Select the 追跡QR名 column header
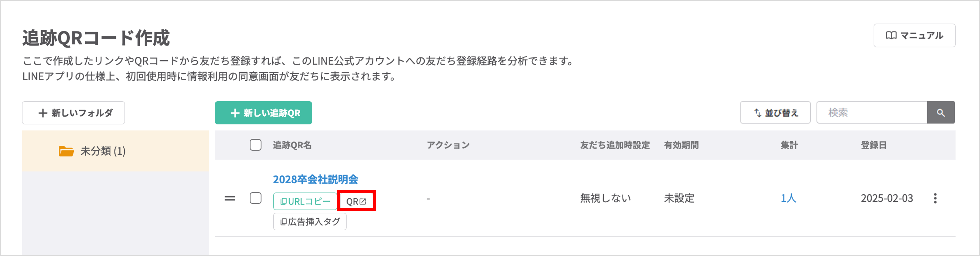This screenshot has height=256, width=980. pyautogui.click(x=291, y=145)
